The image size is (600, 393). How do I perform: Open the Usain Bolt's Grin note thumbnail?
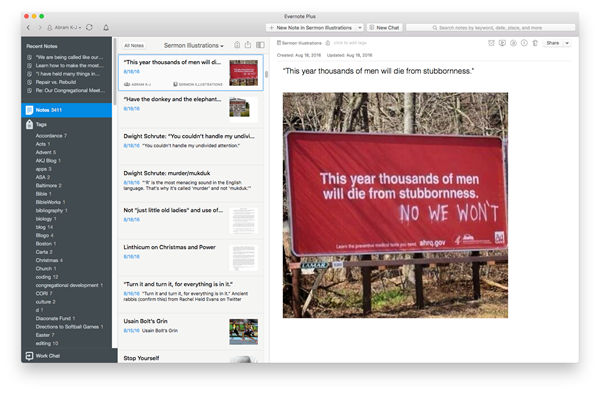(x=243, y=332)
